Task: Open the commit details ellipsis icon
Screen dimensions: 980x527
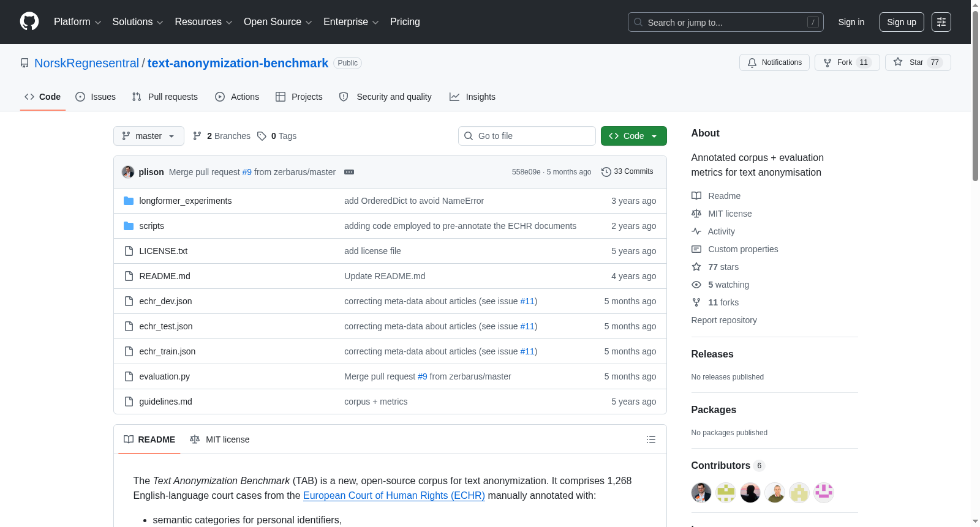Action: pyautogui.click(x=349, y=172)
